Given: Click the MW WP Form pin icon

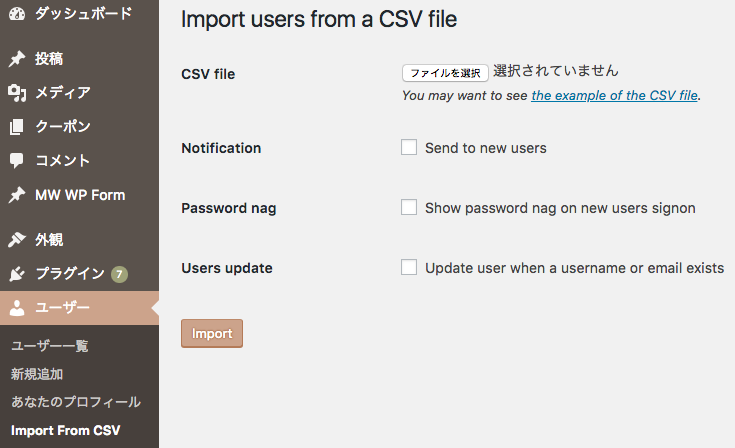Looking at the screenshot, I should click(17, 195).
